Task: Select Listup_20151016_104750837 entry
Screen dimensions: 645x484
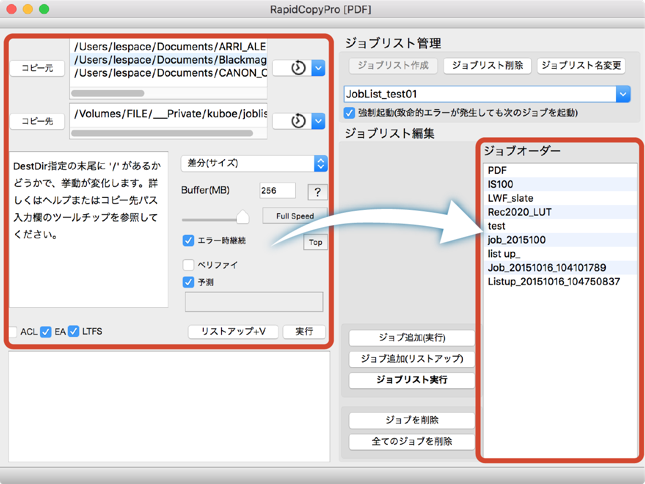Action: click(561, 282)
